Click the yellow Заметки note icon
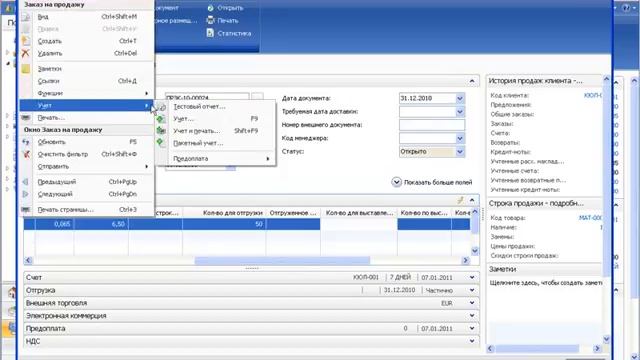 (26, 69)
